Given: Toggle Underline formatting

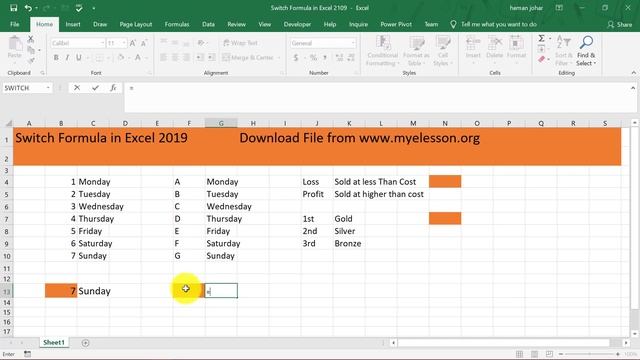Looking at the screenshot, I should pyautogui.click(x=79, y=58).
